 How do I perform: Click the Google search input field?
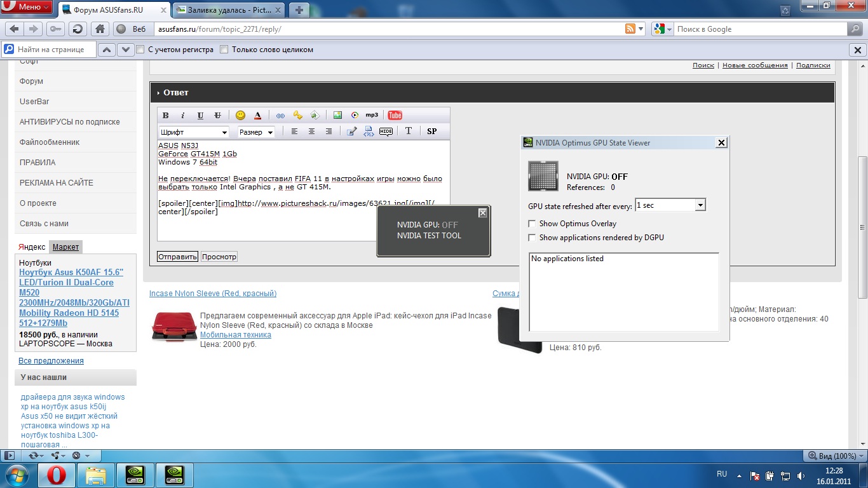point(761,29)
